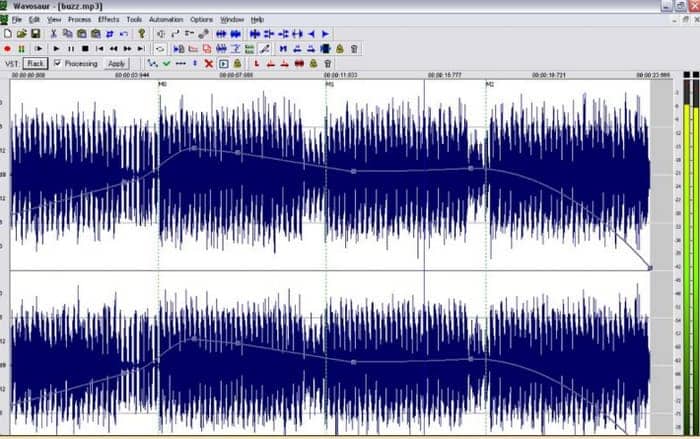Viewport: 700px width, 439px height.
Task: Save the file using the floppy disk icon
Action: coord(35,33)
